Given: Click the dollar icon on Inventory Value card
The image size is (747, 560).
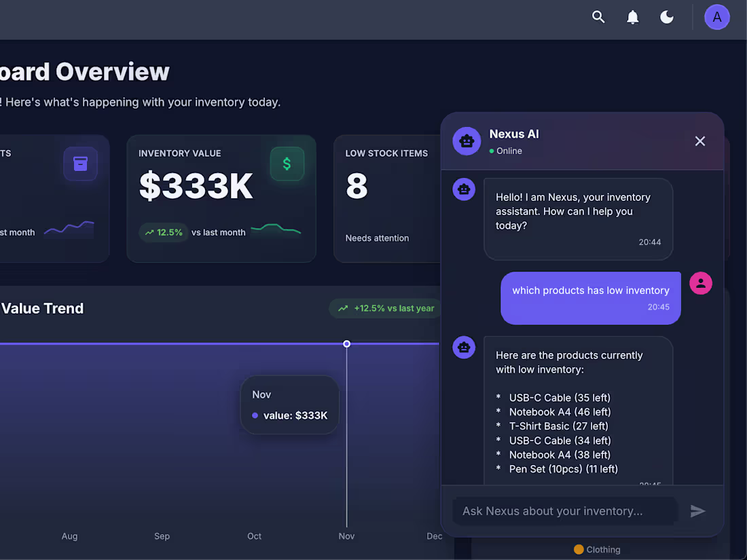Looking at the screenshot, I should tap(287, 164).
